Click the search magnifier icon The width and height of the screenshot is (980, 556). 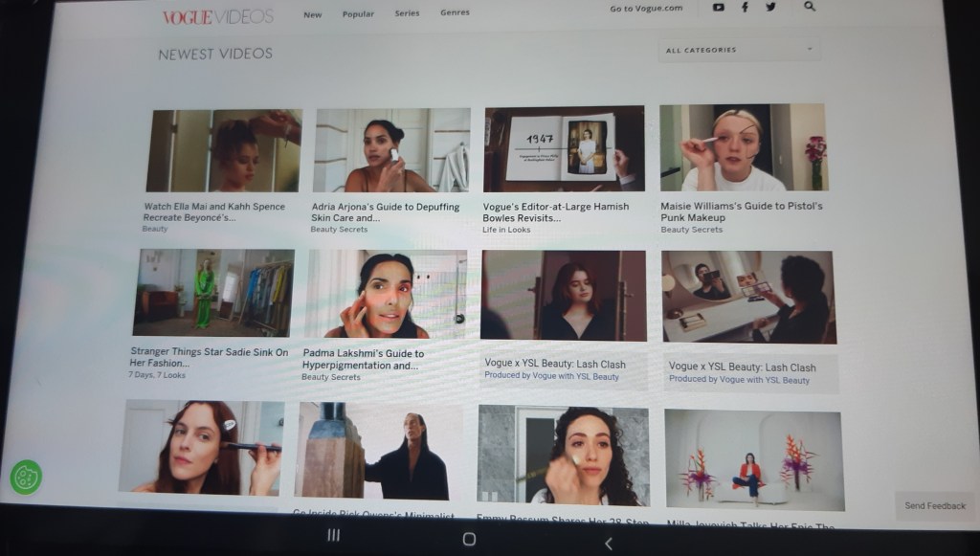(810, 7)
